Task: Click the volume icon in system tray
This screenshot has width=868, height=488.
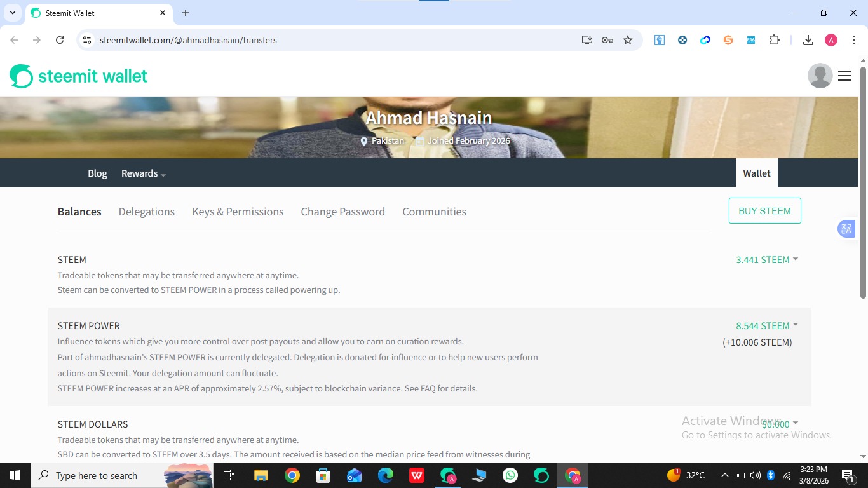Action: (755, 475)
